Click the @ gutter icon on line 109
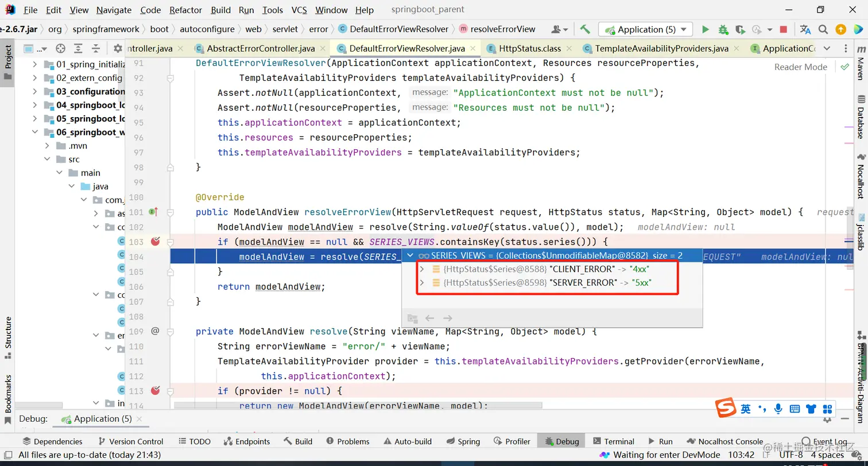 click(155, 331)
